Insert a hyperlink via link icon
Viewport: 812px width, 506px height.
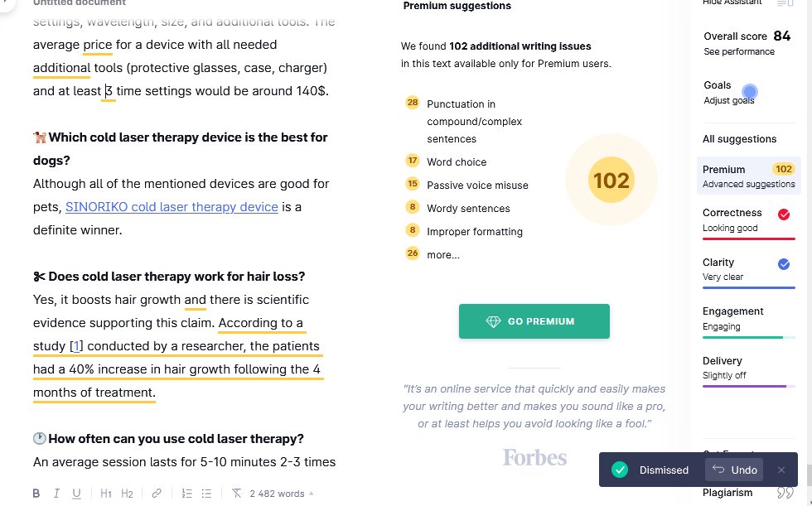coord(157,494)
